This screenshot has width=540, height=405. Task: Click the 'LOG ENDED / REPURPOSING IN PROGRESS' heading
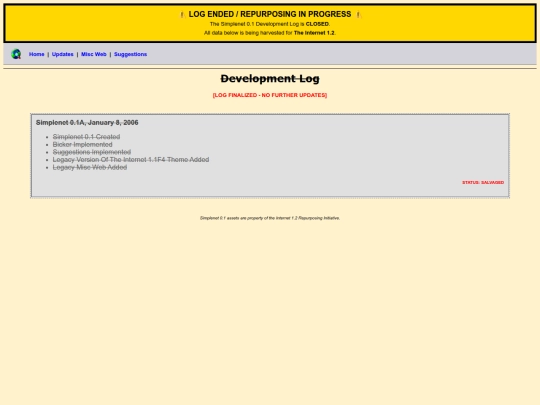coord(270,14)
